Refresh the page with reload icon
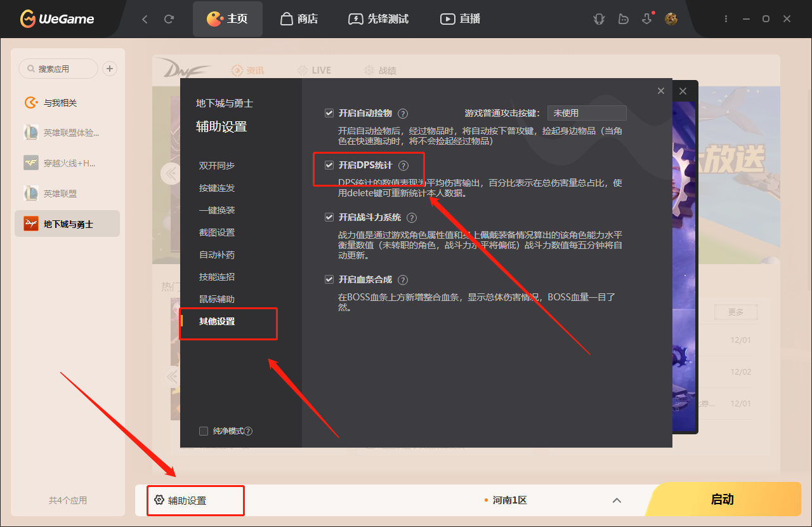Viewport: 812px width, 527px height. coord(169,19)
